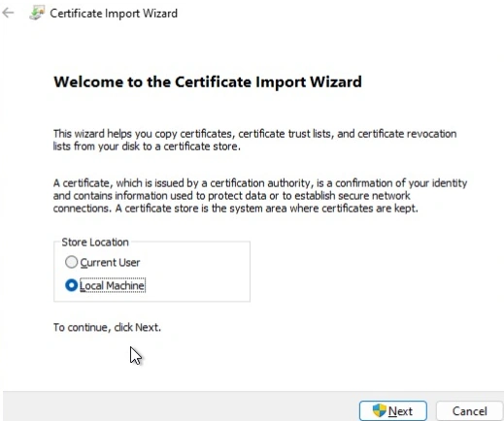Cancel the certificate import wizard
The height and width of the screenshot is (421, 504).
coord(469,411)
